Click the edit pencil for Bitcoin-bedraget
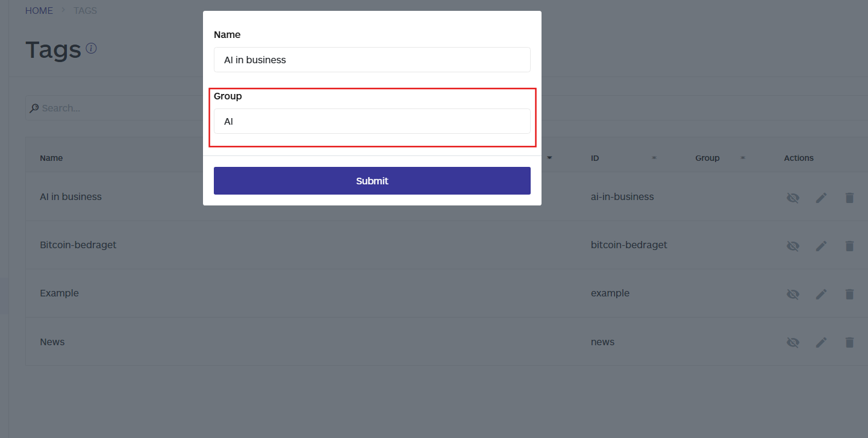 (821, 246)
